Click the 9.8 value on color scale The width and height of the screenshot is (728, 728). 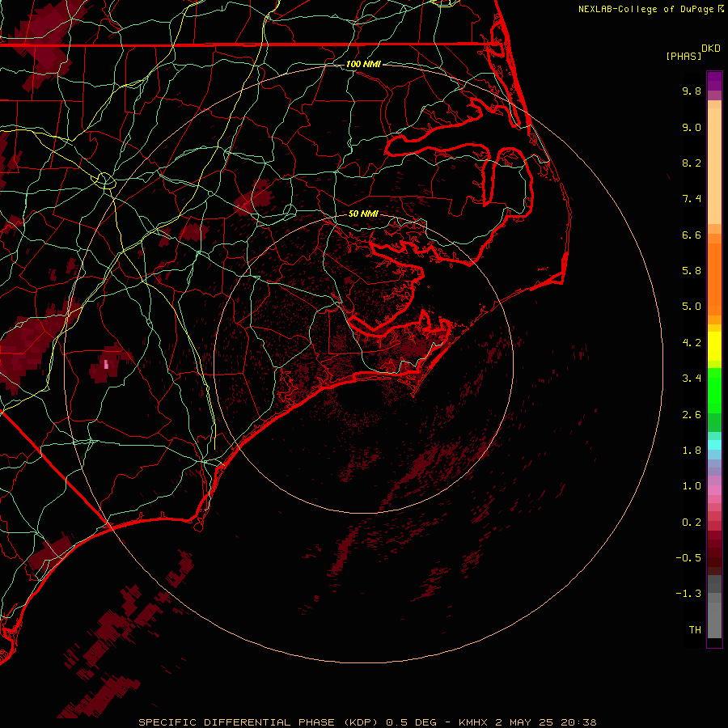(x=692, y=91)
